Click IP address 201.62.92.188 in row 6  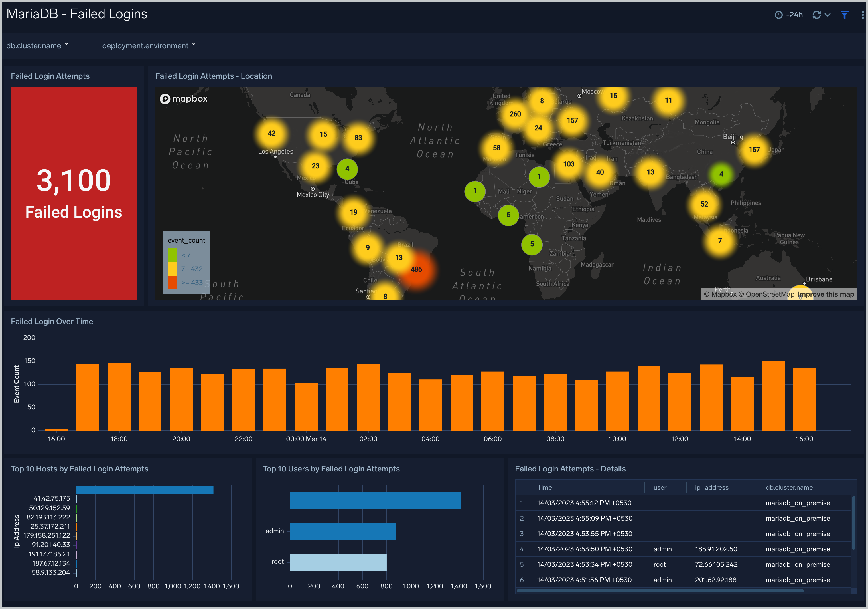[715, 580]
